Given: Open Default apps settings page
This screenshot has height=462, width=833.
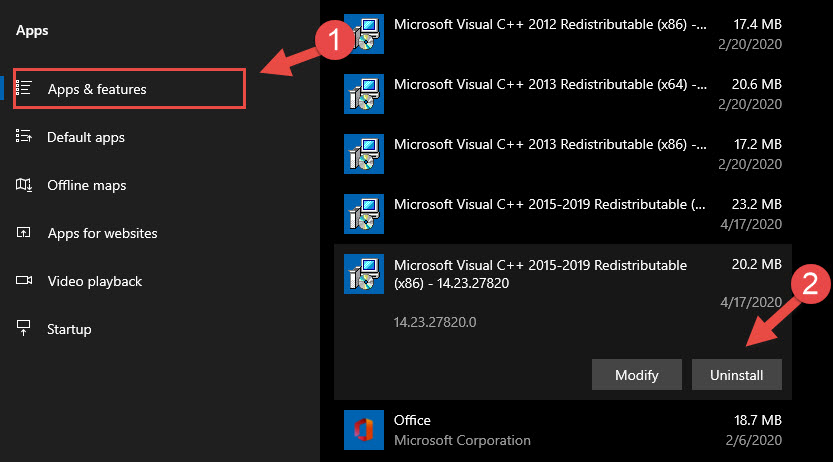Looking at the screenshot, I should 86,137.
